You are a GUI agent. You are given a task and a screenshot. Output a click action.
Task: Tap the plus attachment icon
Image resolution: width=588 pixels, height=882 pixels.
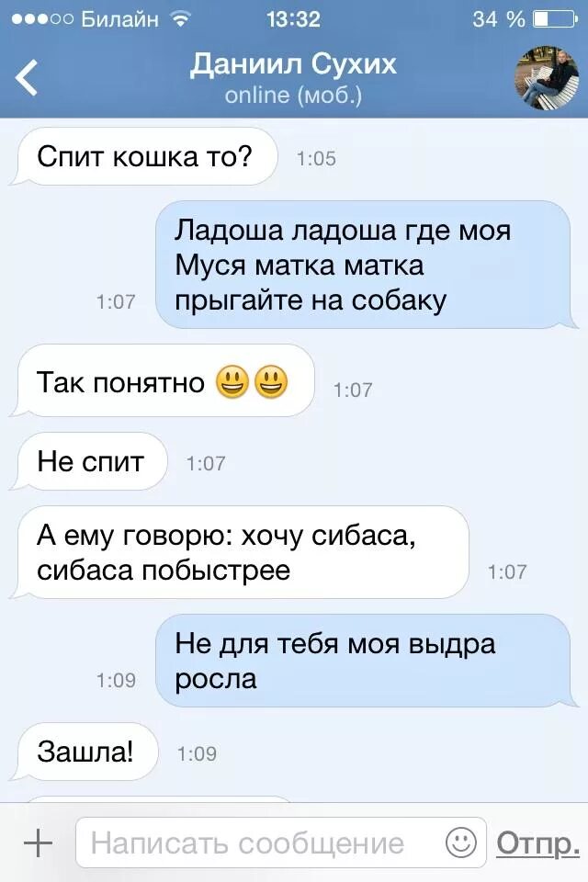(38, 843)
